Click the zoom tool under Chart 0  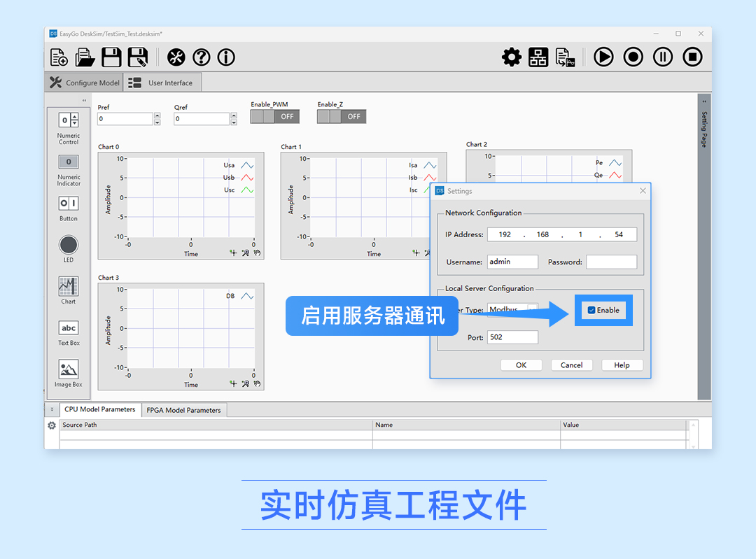(246, 253)
